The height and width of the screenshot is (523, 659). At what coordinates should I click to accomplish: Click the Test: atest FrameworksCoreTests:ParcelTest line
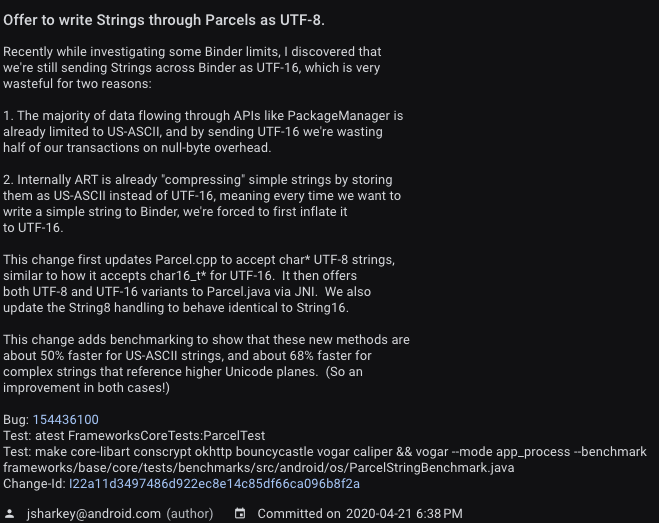point(134,436)
